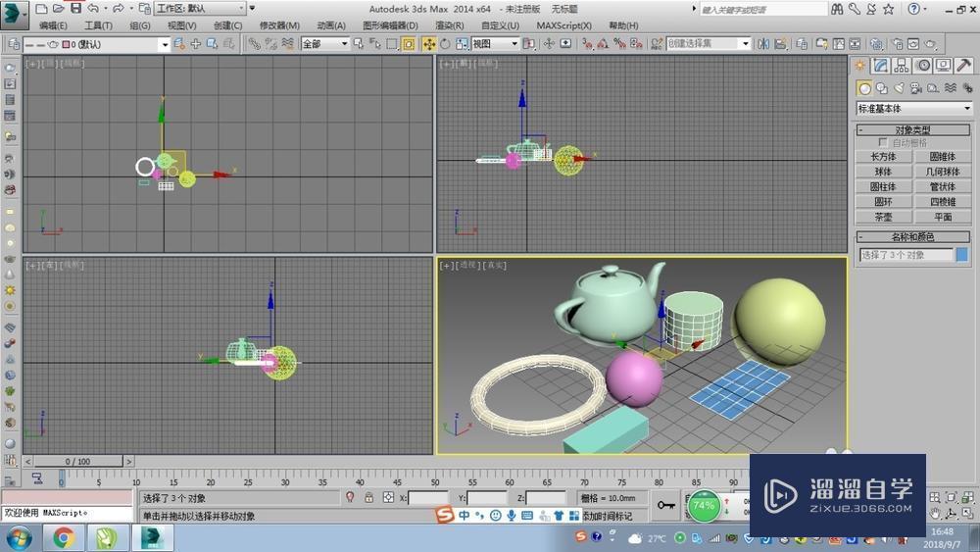The image size is (980, 552).
Task: Open Select by Name tool
Action: click(375, 44)
